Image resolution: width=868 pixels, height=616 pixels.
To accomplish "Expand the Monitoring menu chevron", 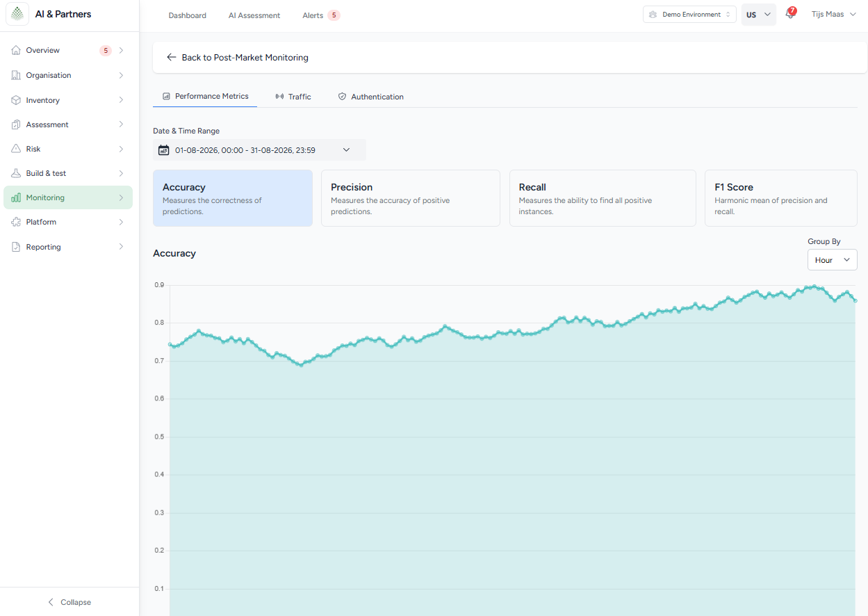I will [121, 197].
